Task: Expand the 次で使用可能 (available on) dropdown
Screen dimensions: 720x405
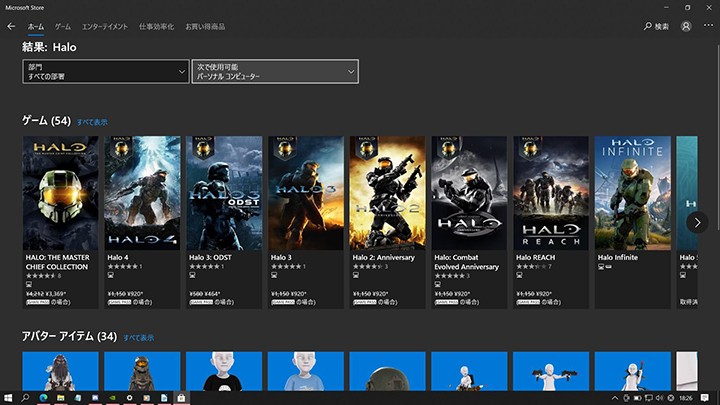Action: click(274, 71)
